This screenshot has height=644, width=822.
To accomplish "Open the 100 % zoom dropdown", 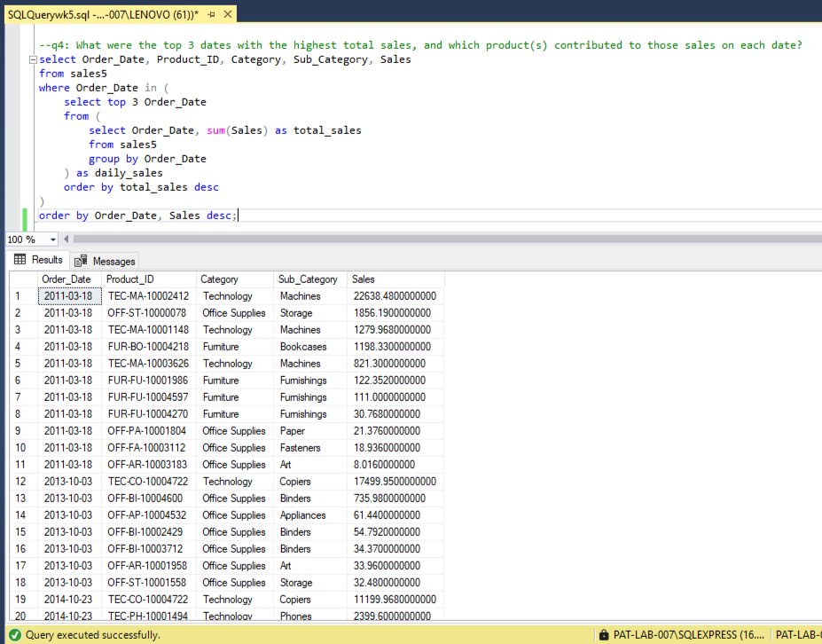I will 53,240.
